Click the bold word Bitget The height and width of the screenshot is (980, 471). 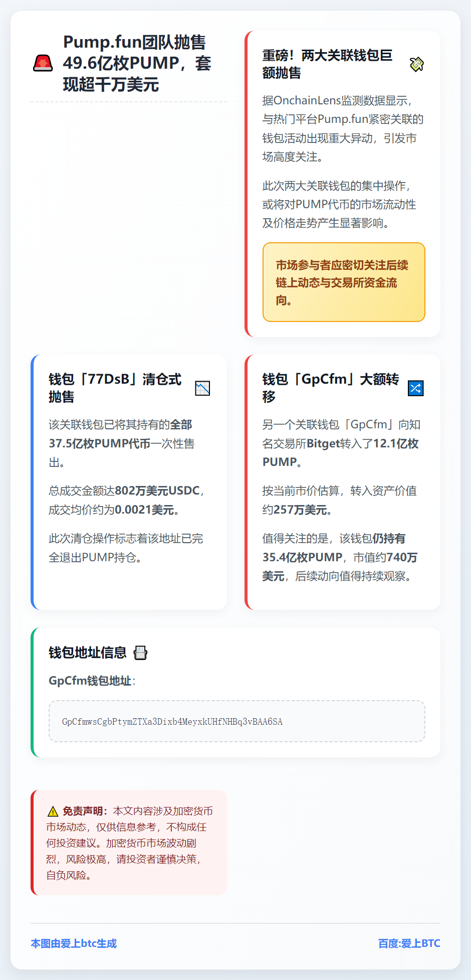pyautogui.click(x=323, y=444)
